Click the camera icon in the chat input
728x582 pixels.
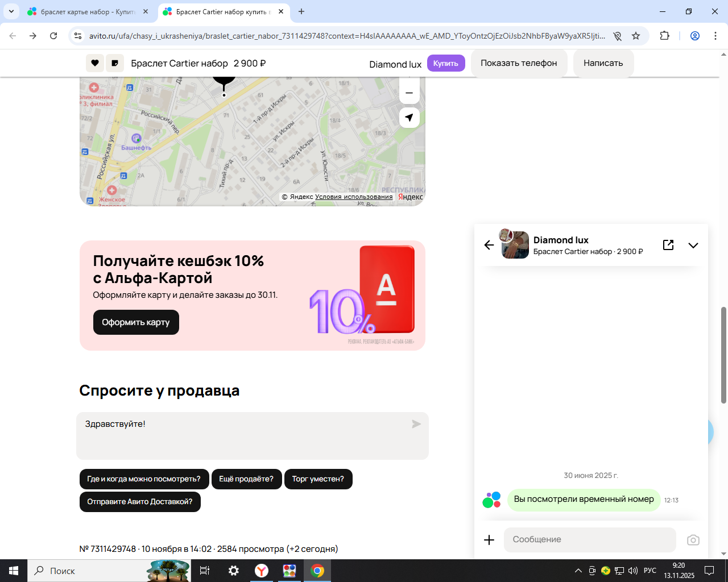[x=693, y=540]
